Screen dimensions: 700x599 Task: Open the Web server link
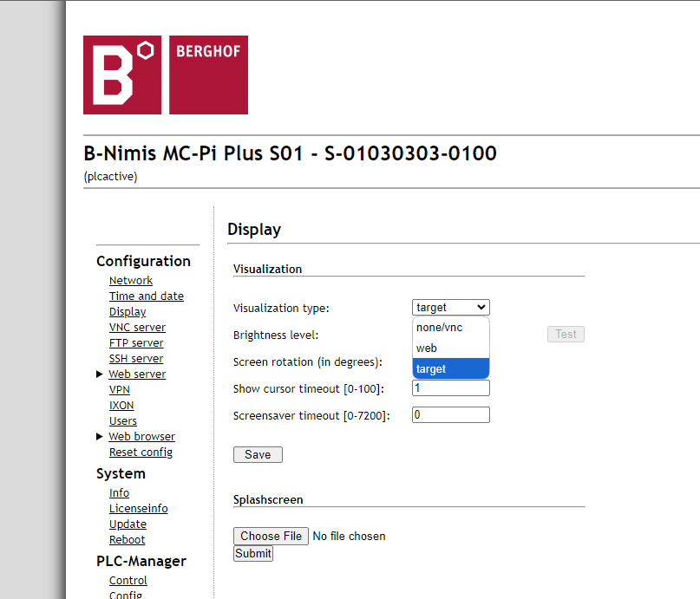(138, 374)
